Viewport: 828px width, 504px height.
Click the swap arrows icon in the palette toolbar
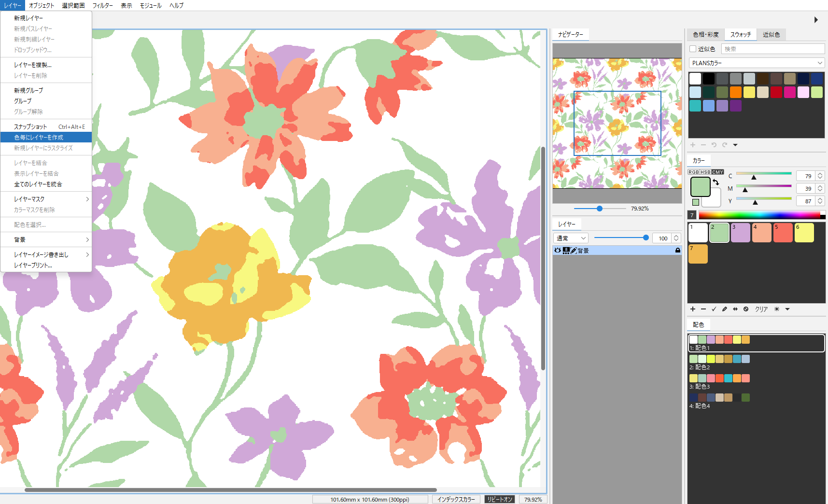pos(735,309)
